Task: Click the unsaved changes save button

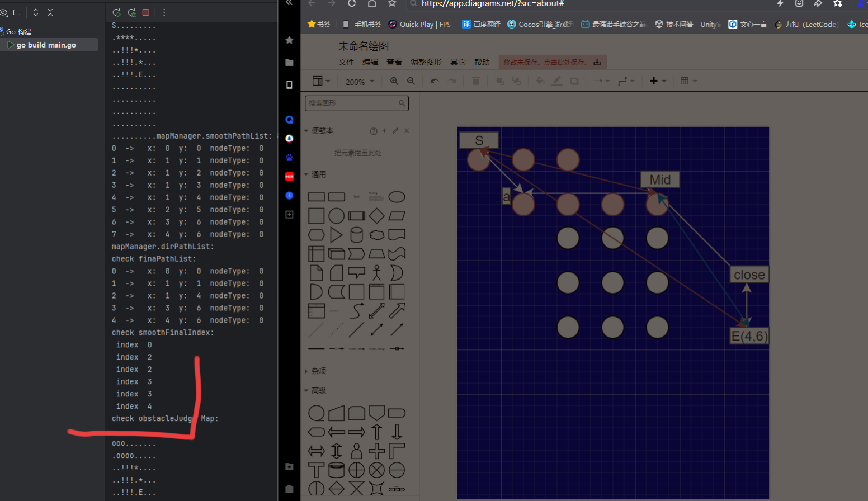Action: click(x=553, y=62)
